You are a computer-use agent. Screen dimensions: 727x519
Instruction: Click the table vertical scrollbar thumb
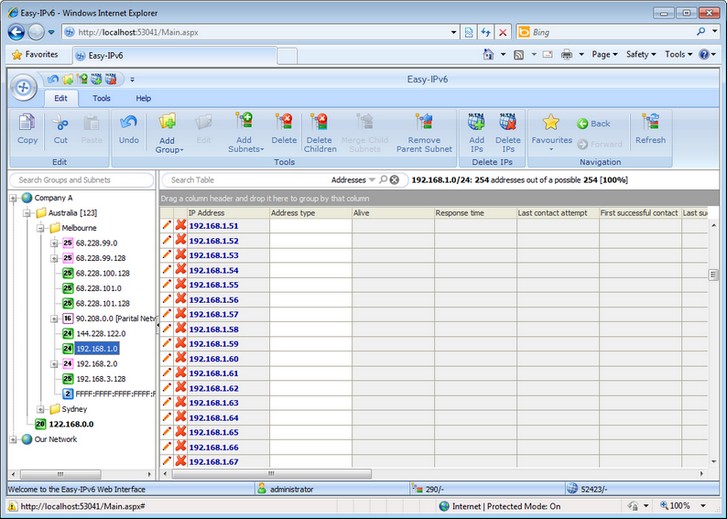point(713,275)
